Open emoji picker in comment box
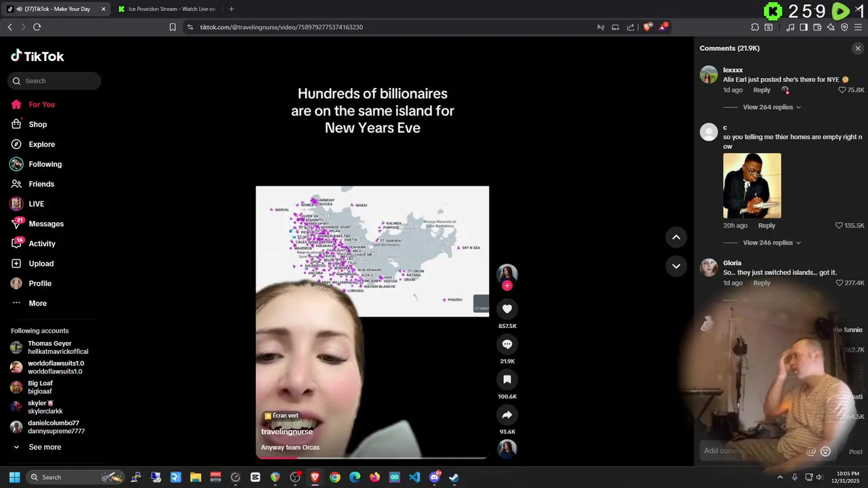Image resolution: width=868 pixels, height=488 pixels. 825,451
